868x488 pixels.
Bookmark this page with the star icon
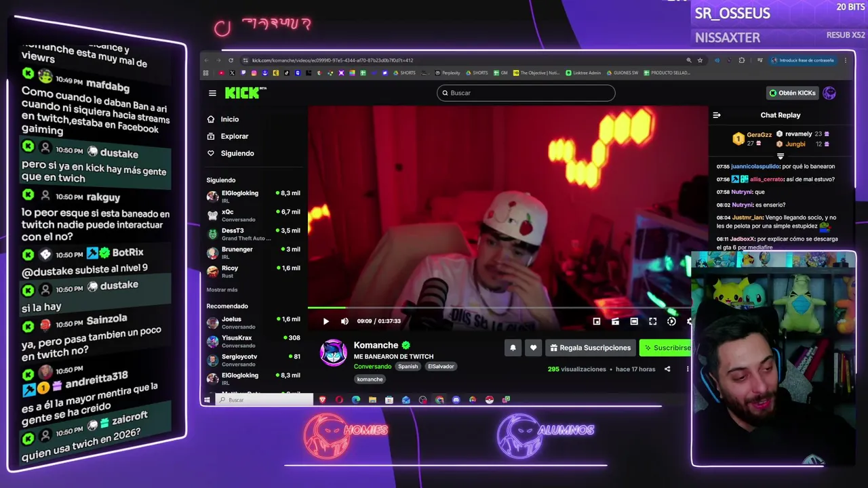(700, 60)
